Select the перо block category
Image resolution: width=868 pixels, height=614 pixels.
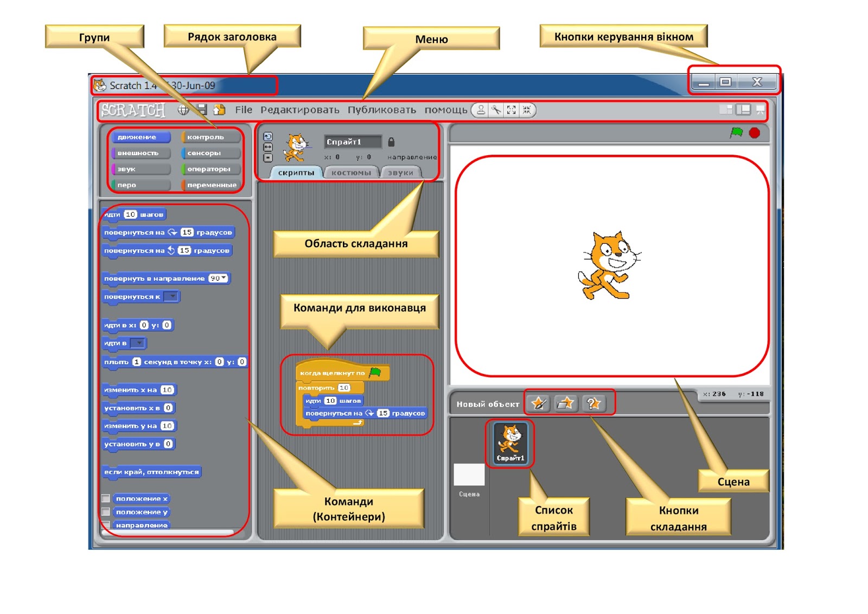[141, 185]
